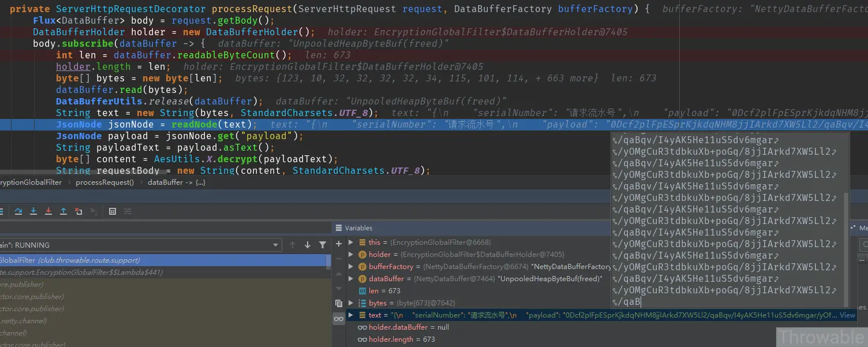Click the Trace Current Stream Chain icon

click(128, 211)
